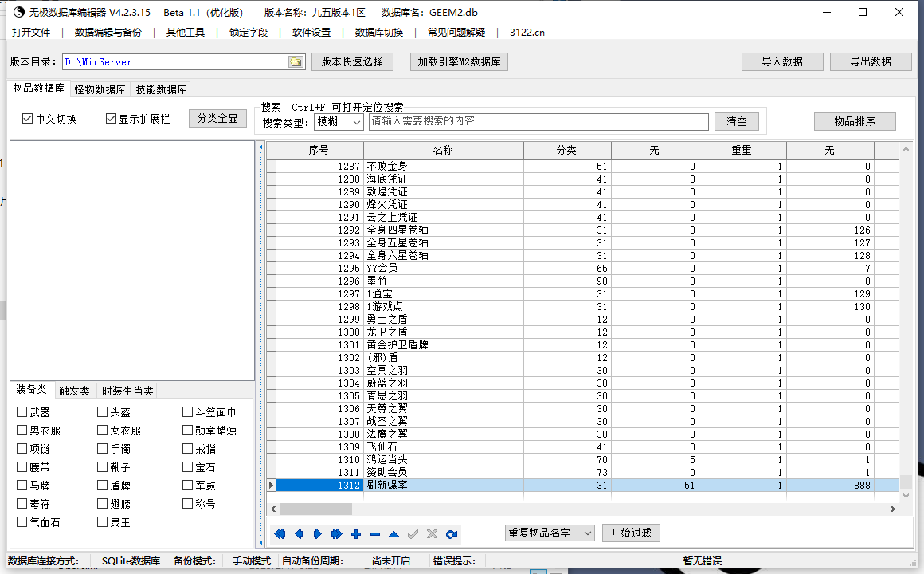Image resolution: width=924 pixels, height=574 pixels.
Task: Switch to 技能数据库 tab
Action: pos(162,89)
